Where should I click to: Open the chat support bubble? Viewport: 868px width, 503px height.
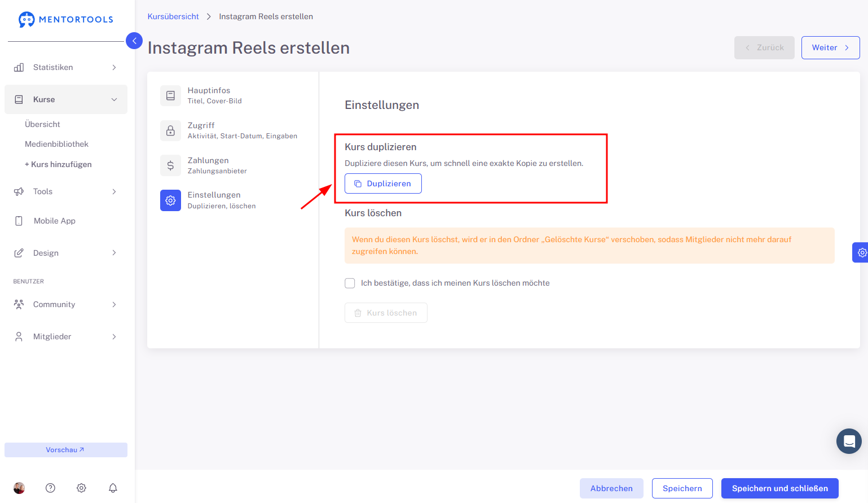pos(849,441)
